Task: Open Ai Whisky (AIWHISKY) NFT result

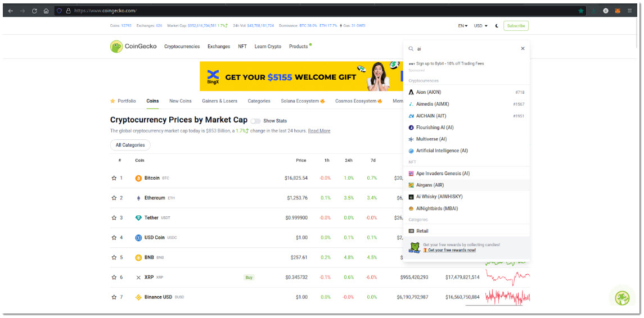Action: click(x=466, y=197)
